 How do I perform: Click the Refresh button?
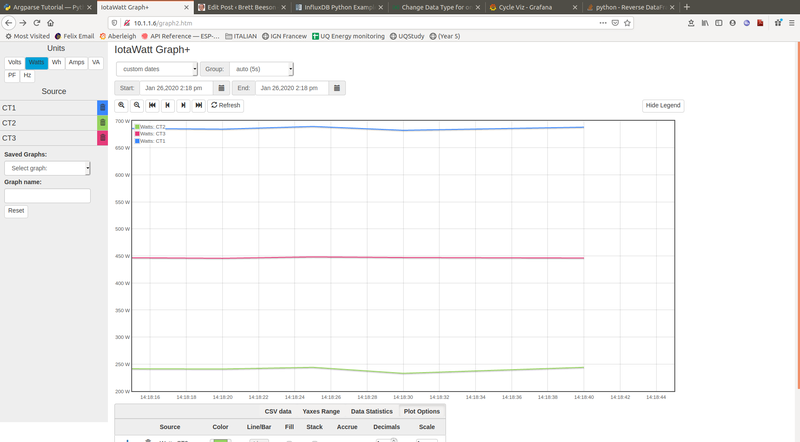coord(226,105)
